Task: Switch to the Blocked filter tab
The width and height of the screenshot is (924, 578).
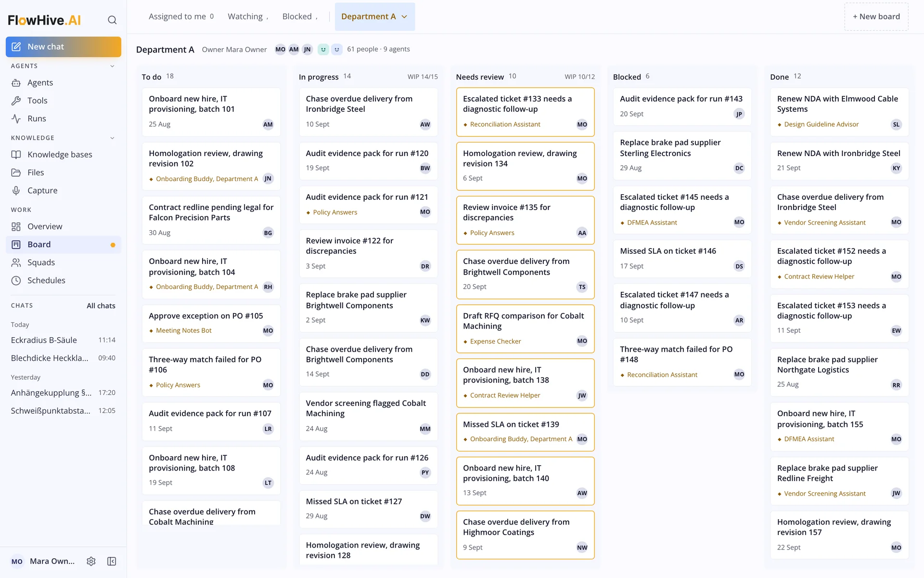Action: [x=300, y=16]
